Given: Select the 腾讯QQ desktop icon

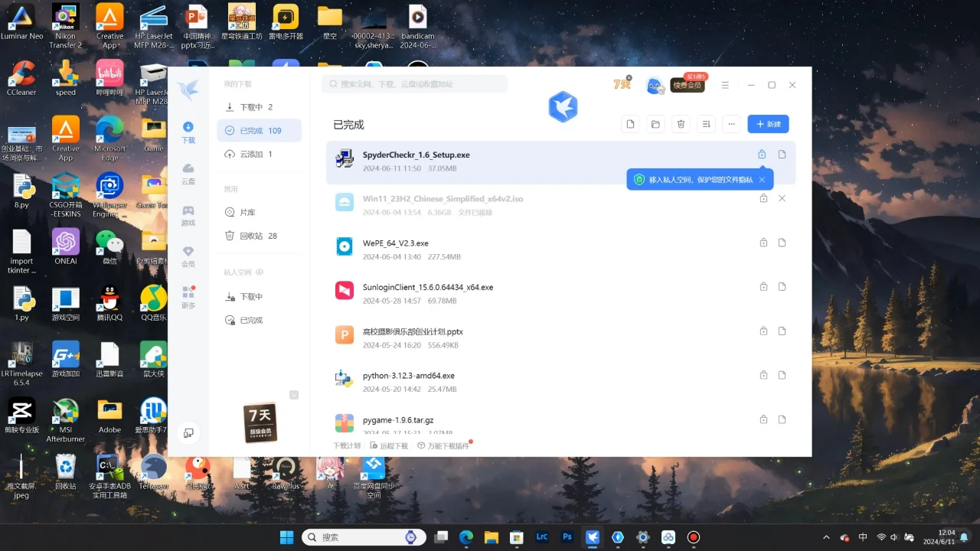Looking at the screenshot, I should (109, 304).
